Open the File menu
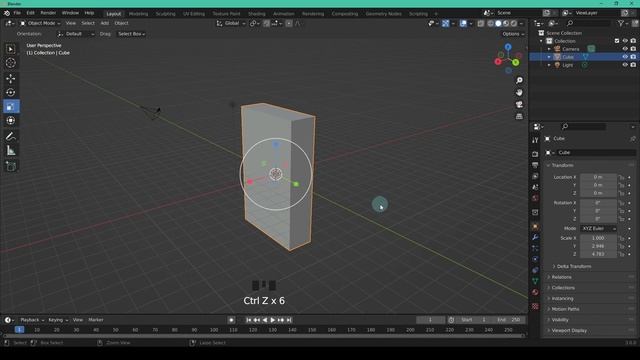 pos(17,13)
